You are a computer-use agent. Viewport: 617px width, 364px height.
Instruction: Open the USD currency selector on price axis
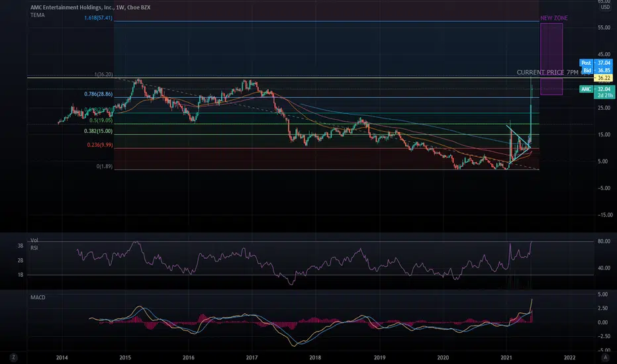pos(605,7)
